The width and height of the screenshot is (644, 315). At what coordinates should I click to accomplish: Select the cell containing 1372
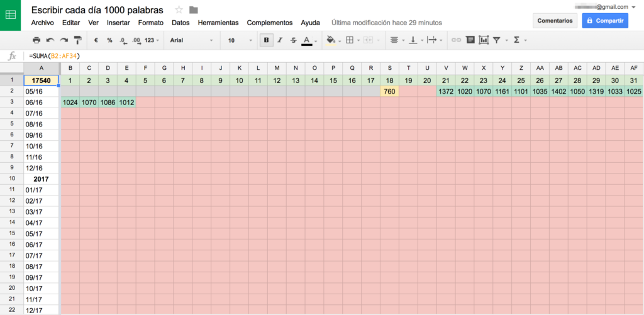click(x=446, y=92)
